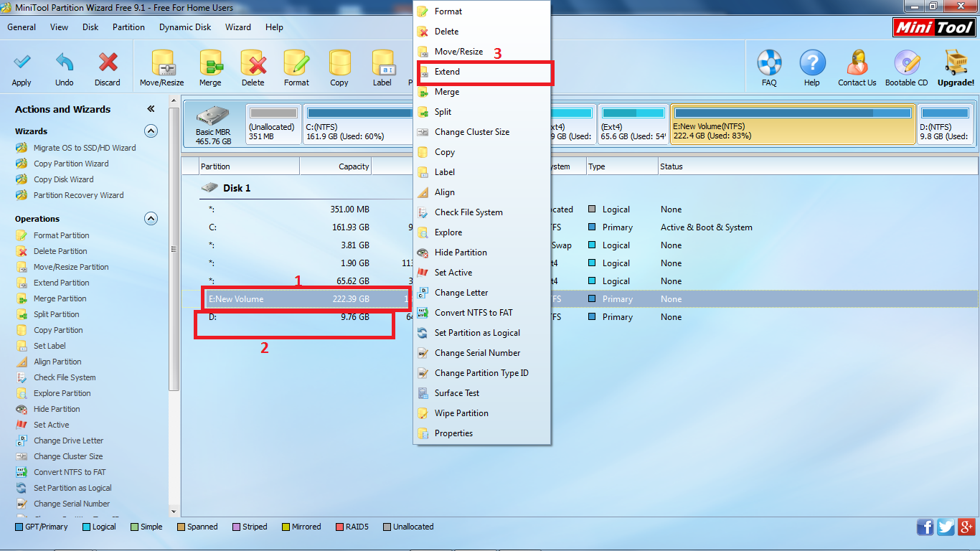The width and height of the screenshot is (980, 551).
Task: Choose Split from the context menu
Action: pos(483,112)
